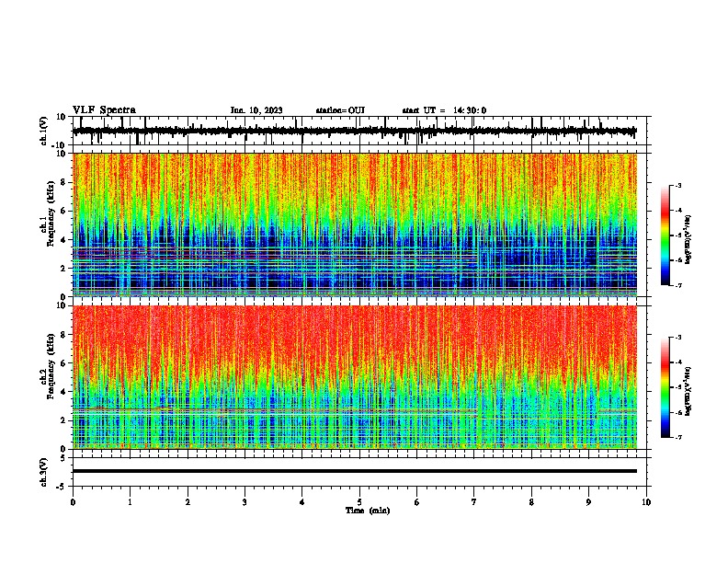Click the "1" tick on the Time axis

[x=130, y=502]
